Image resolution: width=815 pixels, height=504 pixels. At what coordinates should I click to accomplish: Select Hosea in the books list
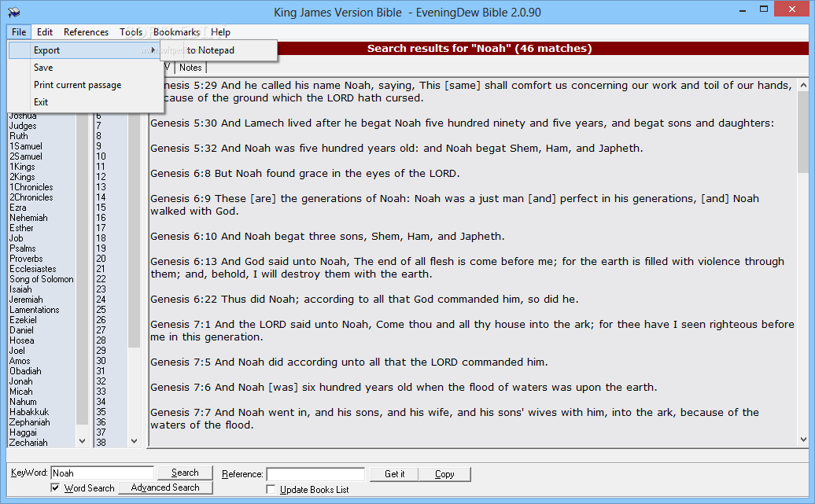click(x=22, y=340)
